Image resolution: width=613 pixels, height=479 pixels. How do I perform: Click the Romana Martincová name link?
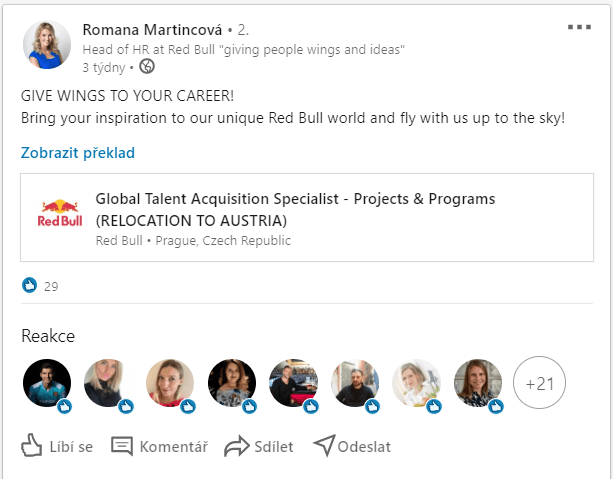[152, 28]
